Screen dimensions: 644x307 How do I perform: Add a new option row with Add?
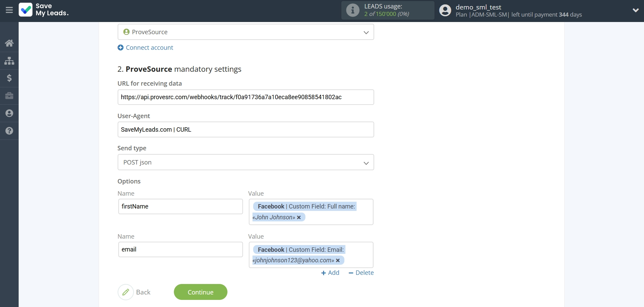pyautogui.click(x=330, y=272)
